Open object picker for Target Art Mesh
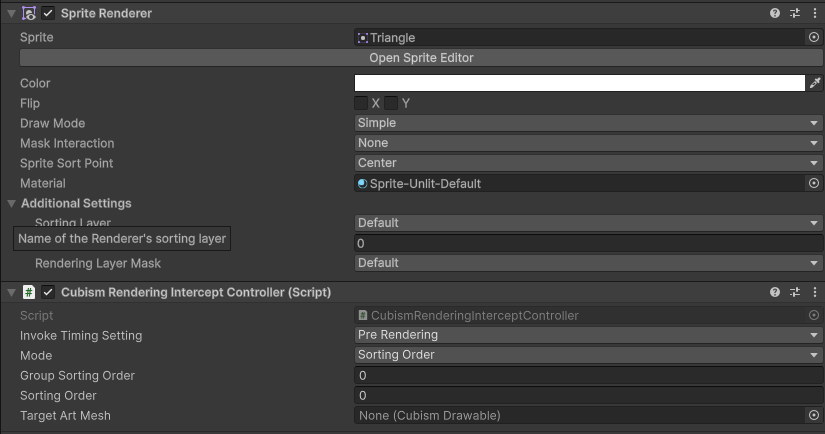 pyautogui.click(x=814, y=415)
